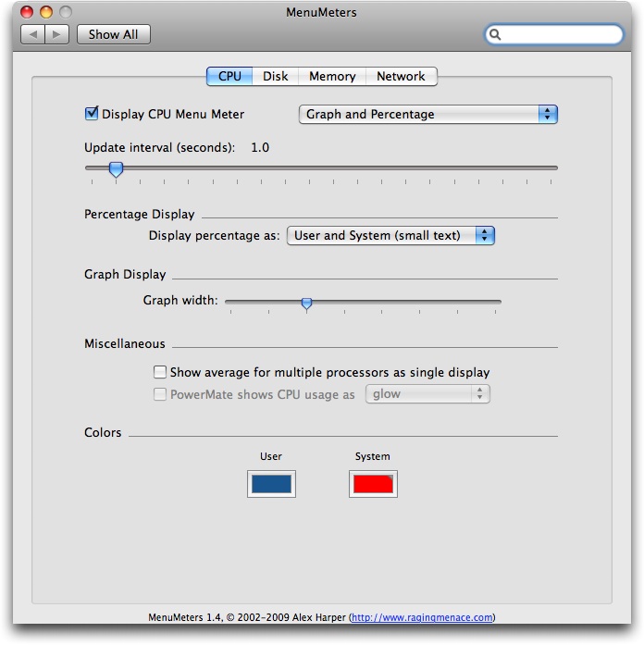Close the MenuMeters window
This screenshot has width=644, height=645.
[x=27, y=12]
